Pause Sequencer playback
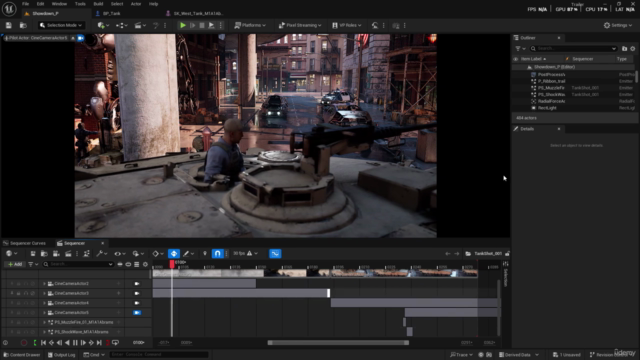 [x=75, y=343]
